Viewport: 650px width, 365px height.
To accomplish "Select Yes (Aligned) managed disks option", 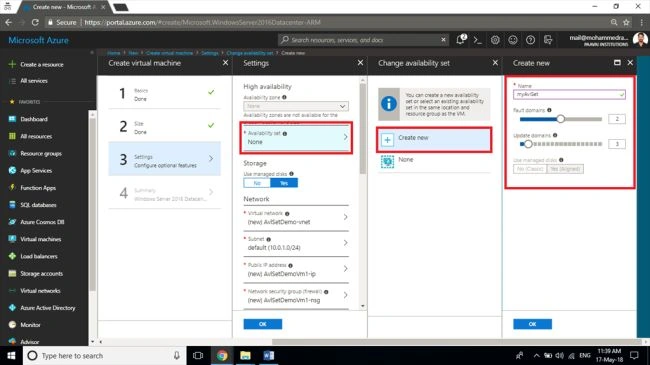I will [x=565, y=169].
